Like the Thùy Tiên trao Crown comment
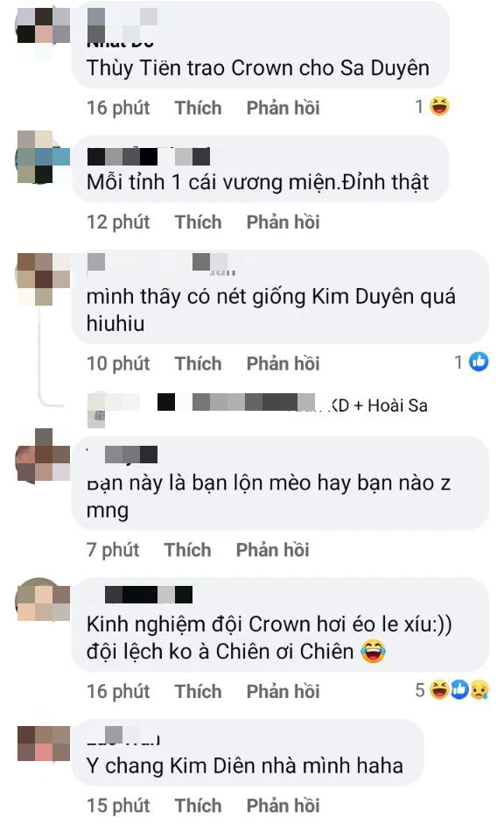Screen dimensions: 504x825 198,108
